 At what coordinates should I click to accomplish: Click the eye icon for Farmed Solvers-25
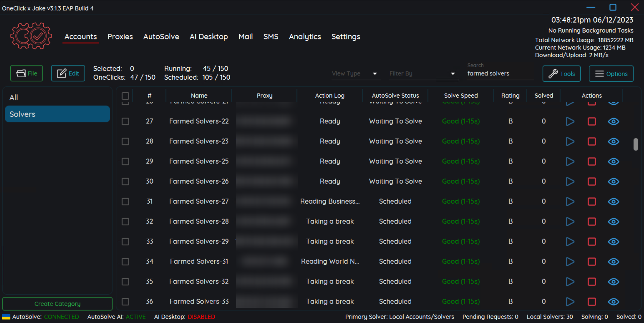(613, 162)
